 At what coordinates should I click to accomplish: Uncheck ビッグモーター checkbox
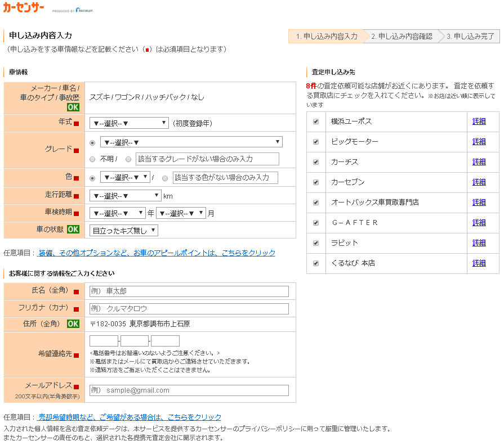point(316,142)
